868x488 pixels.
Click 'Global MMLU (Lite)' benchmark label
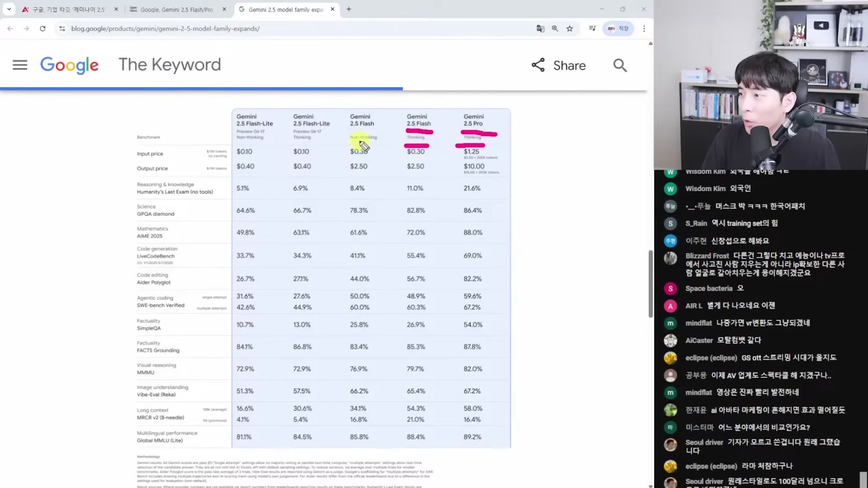[x=160, y=440]
